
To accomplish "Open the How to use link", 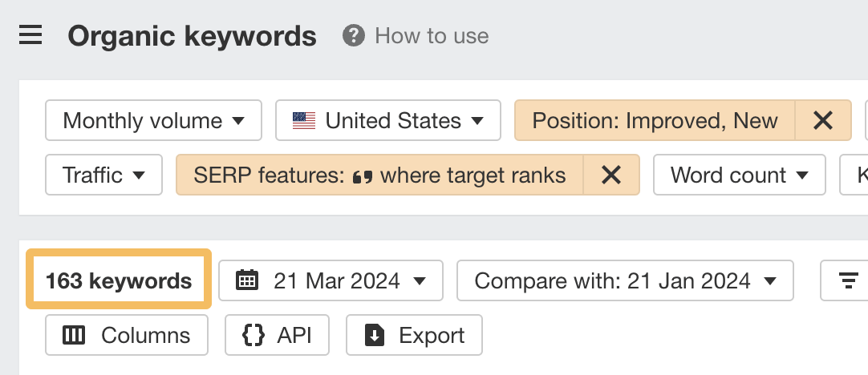I will pos(432,36).
